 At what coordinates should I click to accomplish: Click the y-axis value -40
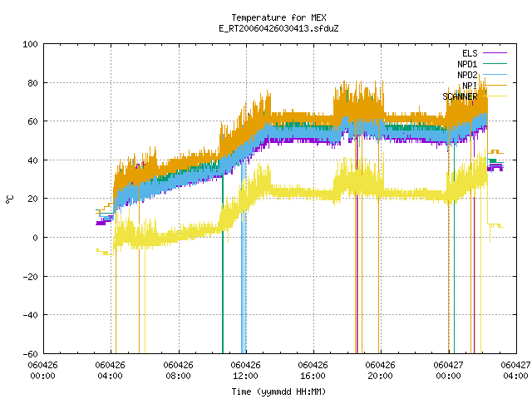click(x=30, y=315)
